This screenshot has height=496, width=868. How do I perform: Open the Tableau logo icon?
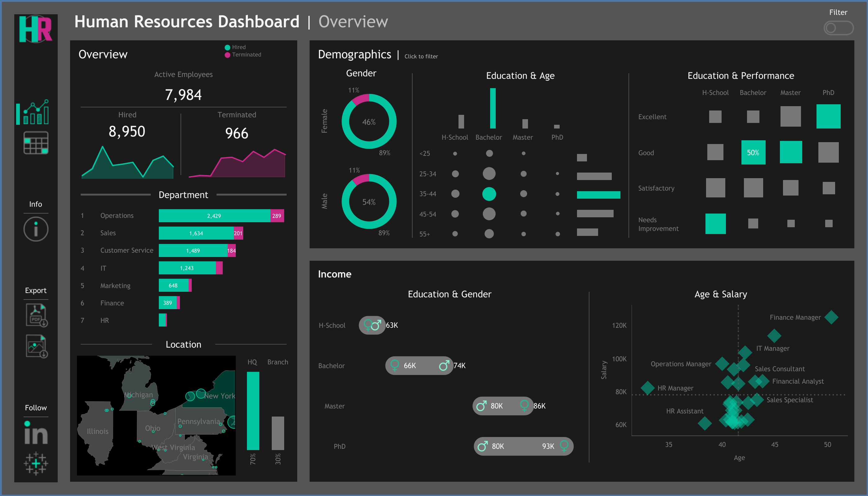click(36, 464)
